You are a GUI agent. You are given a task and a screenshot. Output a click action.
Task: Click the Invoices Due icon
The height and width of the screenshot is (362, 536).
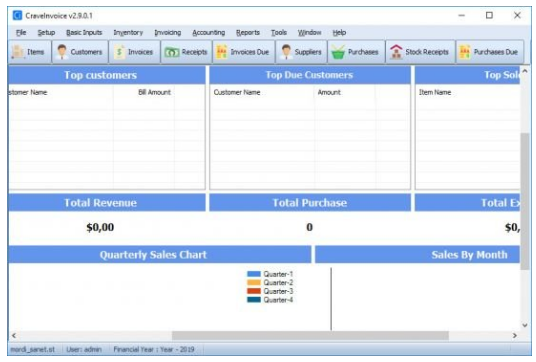222,52
